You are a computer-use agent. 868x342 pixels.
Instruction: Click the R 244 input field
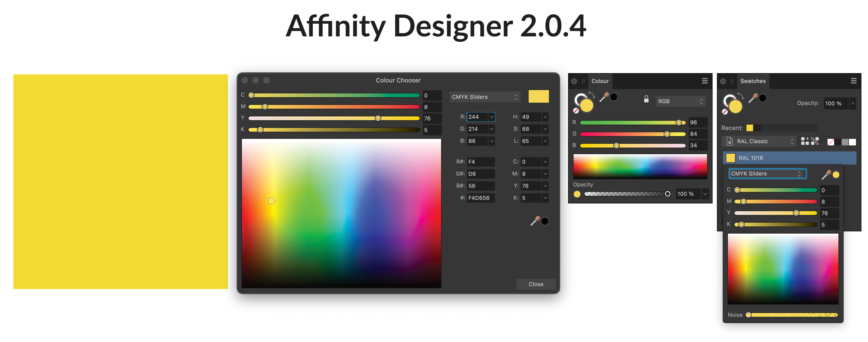(478, 117)
